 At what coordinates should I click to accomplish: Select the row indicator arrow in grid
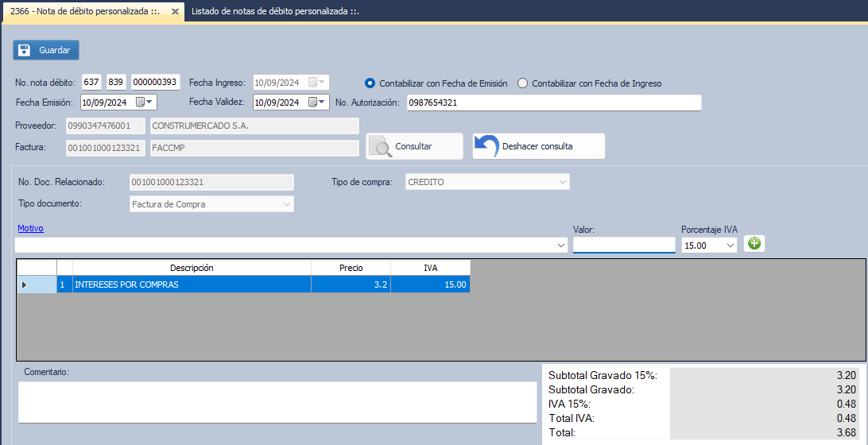pyautogui.click(x=24, y=284)
